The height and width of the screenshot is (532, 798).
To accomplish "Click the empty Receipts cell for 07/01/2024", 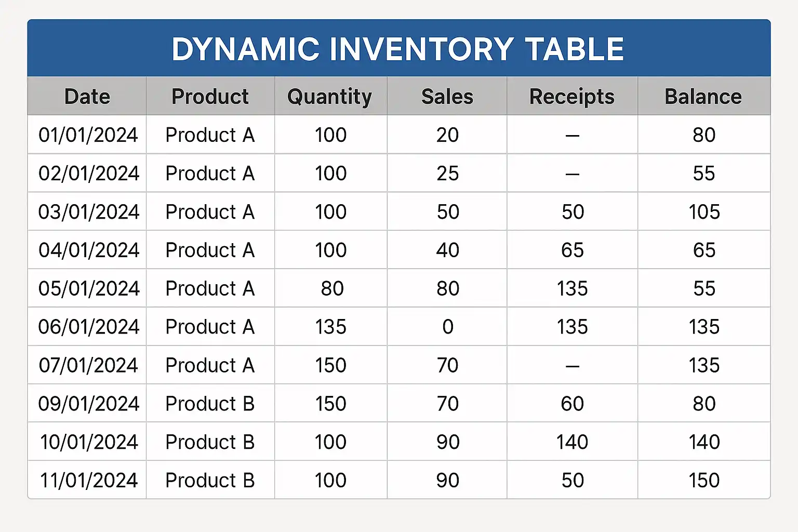I will coord(572,366).
